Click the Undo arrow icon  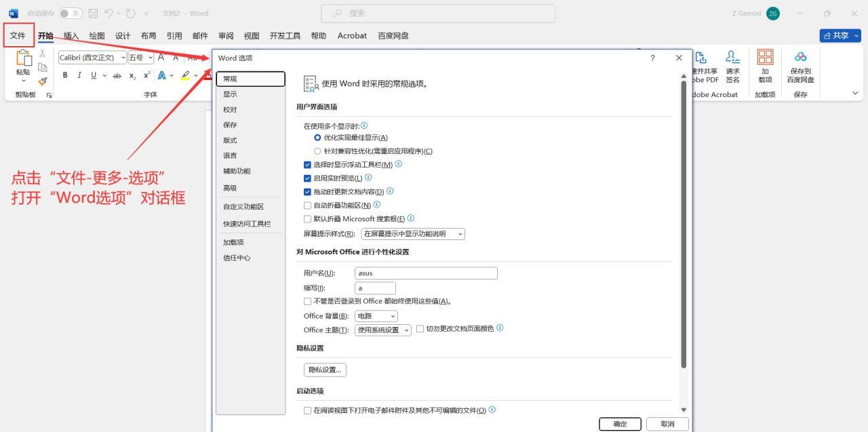(x=109, y=14)
